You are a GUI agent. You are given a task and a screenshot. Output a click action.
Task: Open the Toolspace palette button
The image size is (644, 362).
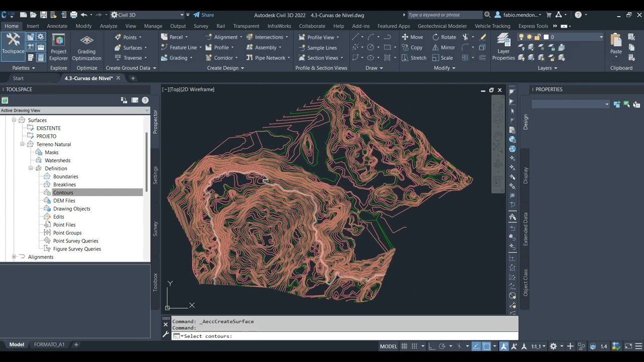[13, 44]
